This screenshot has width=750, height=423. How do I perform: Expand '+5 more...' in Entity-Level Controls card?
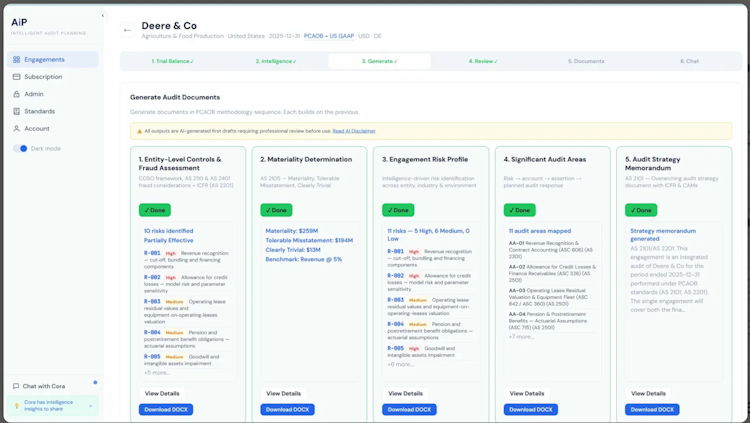click(157, 373)
